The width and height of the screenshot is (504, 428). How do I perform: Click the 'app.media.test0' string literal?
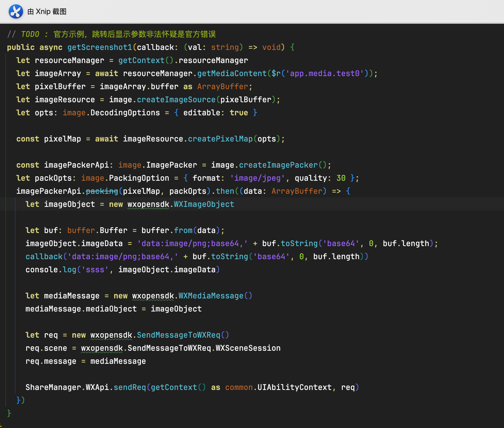click(x=325, y=73)
